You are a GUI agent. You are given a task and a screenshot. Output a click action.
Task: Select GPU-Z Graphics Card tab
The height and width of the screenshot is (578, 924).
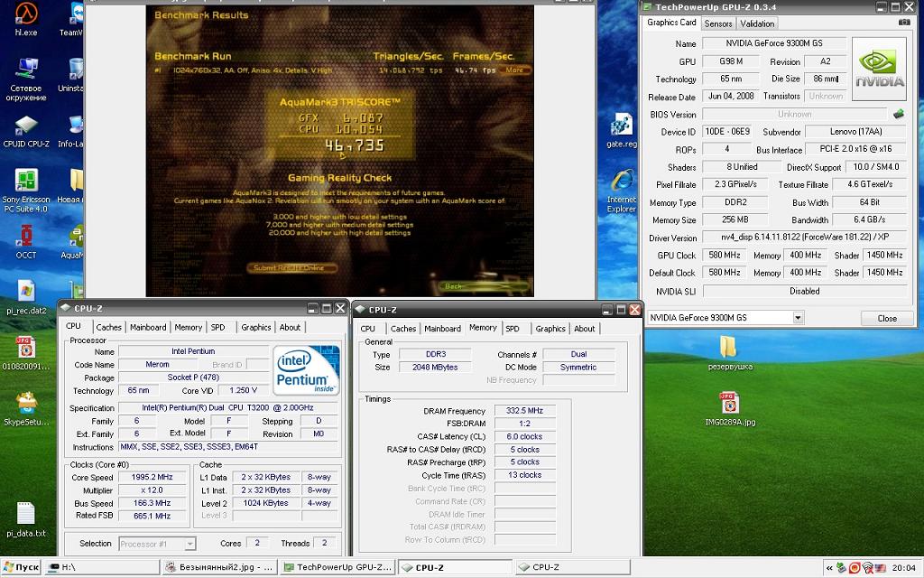671,23
